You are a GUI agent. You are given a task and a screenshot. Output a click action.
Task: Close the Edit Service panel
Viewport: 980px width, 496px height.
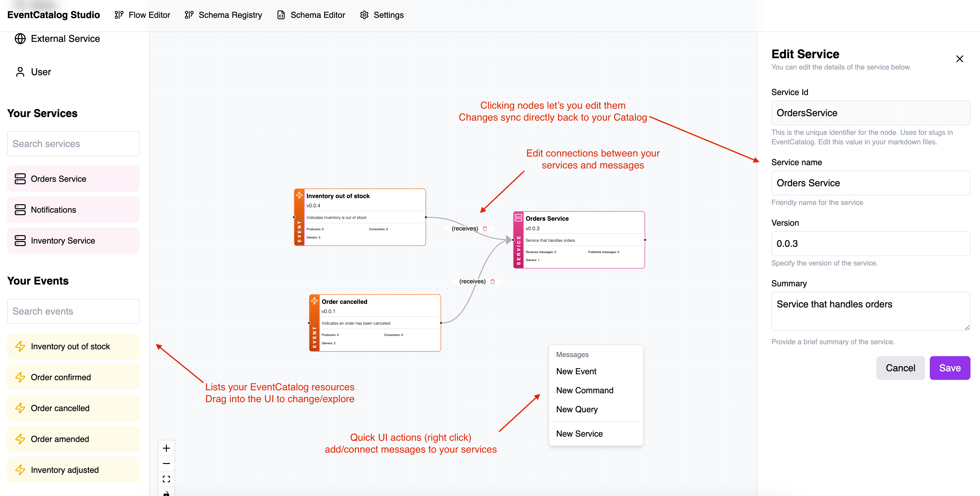click(959, 59)
